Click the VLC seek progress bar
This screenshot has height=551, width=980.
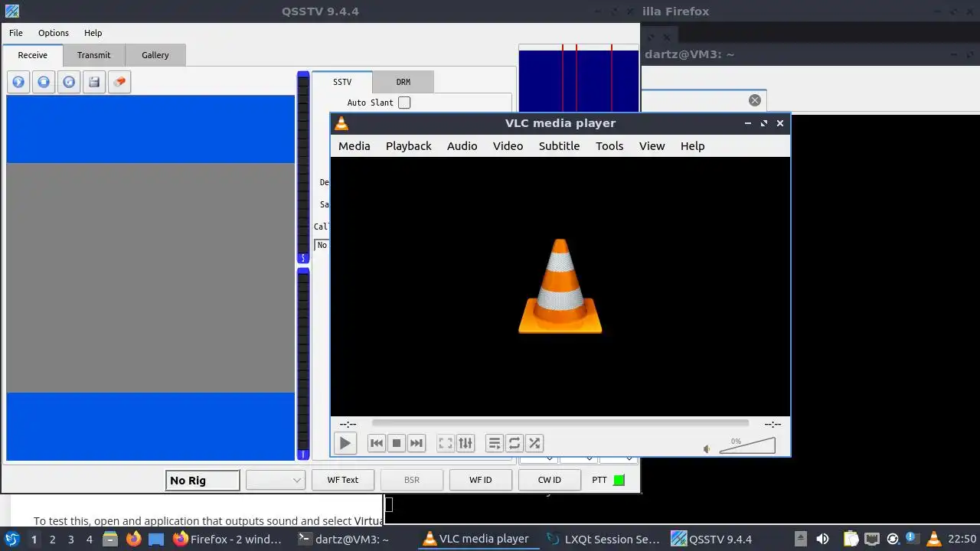coord(560,423)
